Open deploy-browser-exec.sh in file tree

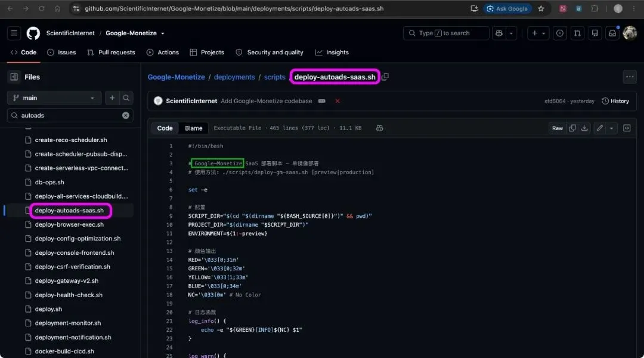pos(69,224)
